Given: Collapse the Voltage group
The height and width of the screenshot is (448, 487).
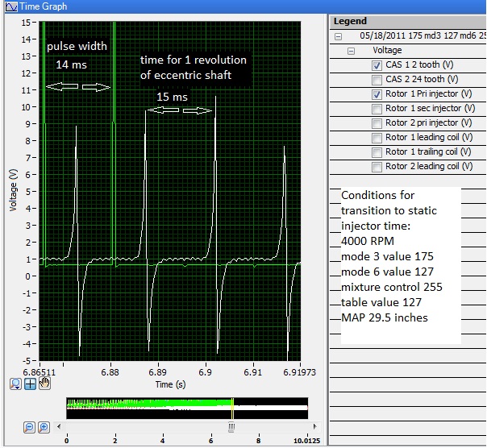Looking at the screenshot, I should click(x=351, y=51).
